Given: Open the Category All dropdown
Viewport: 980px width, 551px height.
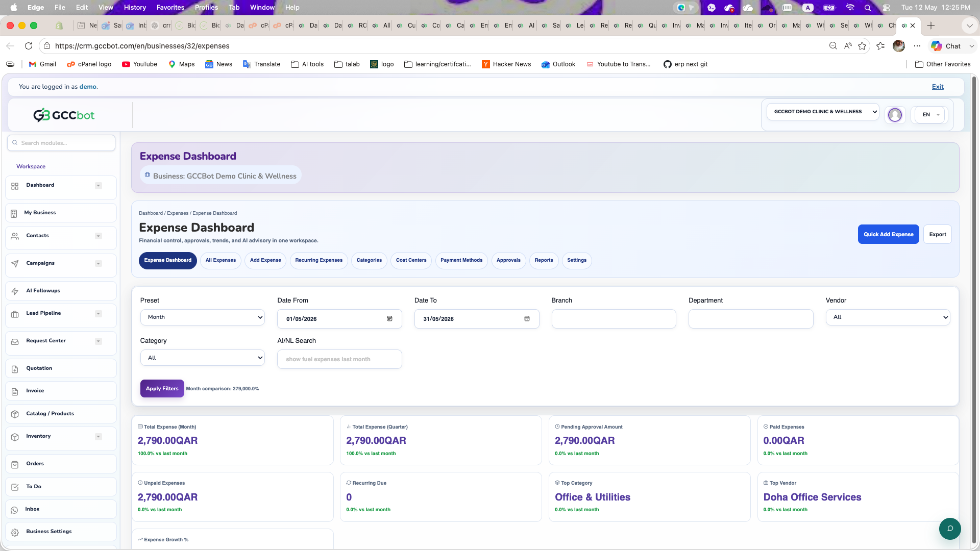Looking at the screenshot, I should pyautogui.click(x=203, y=358).
